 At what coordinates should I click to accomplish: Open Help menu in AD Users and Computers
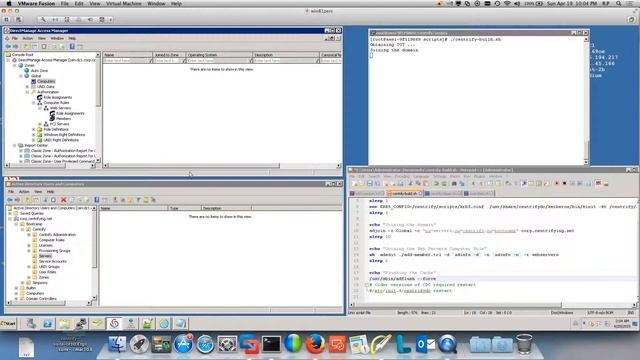[x=50, y=192]
